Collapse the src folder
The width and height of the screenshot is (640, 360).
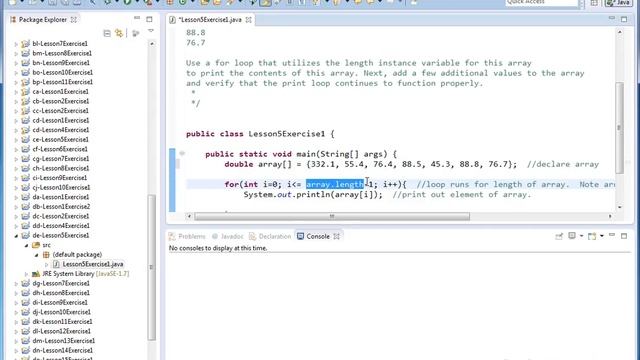click(27, 245)
